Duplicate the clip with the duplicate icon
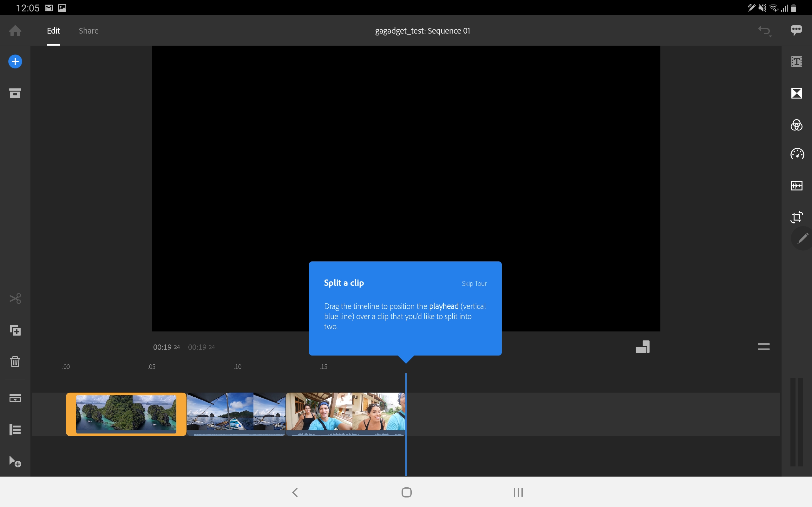The height and width of the screenshot is (507, 812). [x=15, y=330]
